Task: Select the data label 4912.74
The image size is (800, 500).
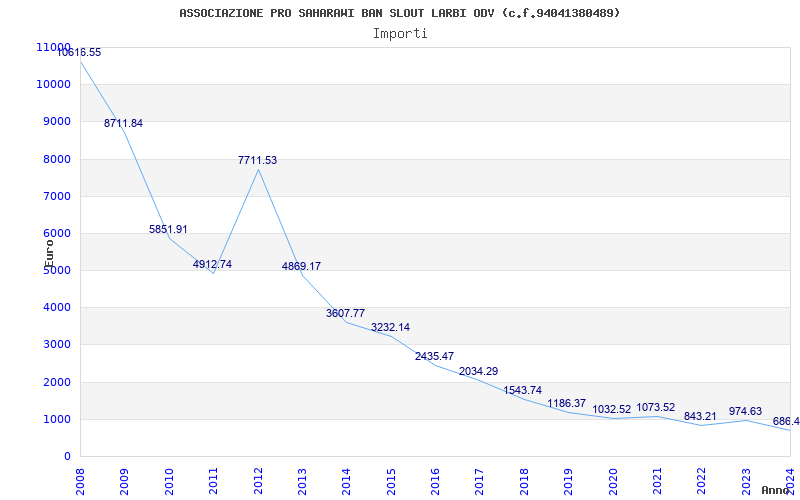Action: [x=212, y=264]
